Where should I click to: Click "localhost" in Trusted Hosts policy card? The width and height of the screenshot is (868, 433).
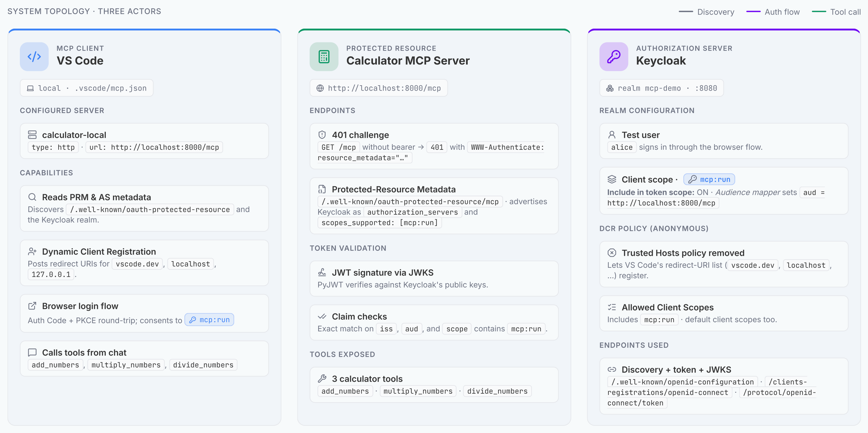coord(806,265)
